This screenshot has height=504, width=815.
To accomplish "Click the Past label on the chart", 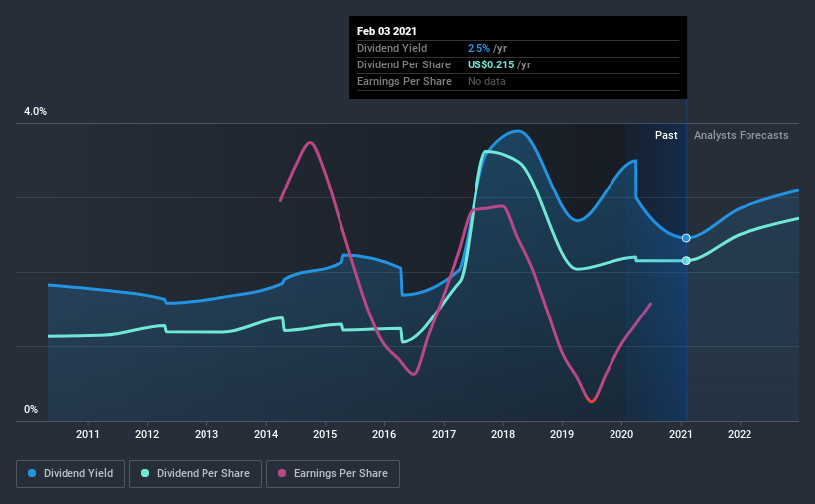I will pyautogui.click(x=666, y=135).
